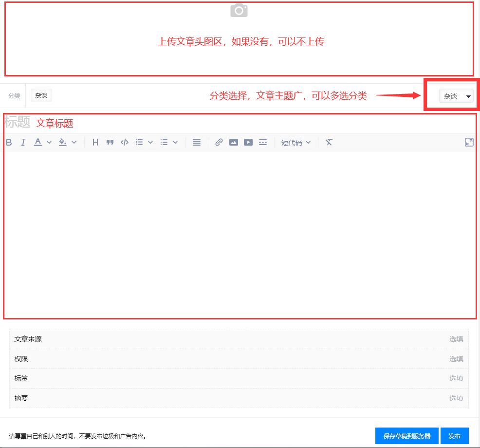Toggle bold formatting in the editor
Image resolution: width=480 pixels, height=448 pixels.
coord(9,142)
